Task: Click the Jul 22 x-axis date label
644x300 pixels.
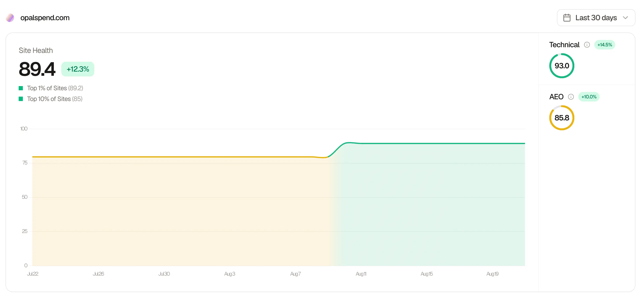Action: pyautogui.click(x=33, y=274)
